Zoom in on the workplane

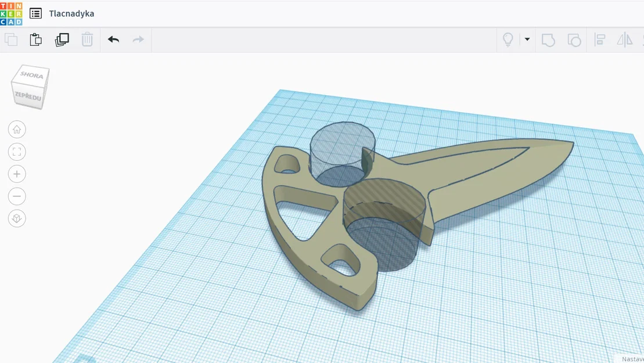17,174
